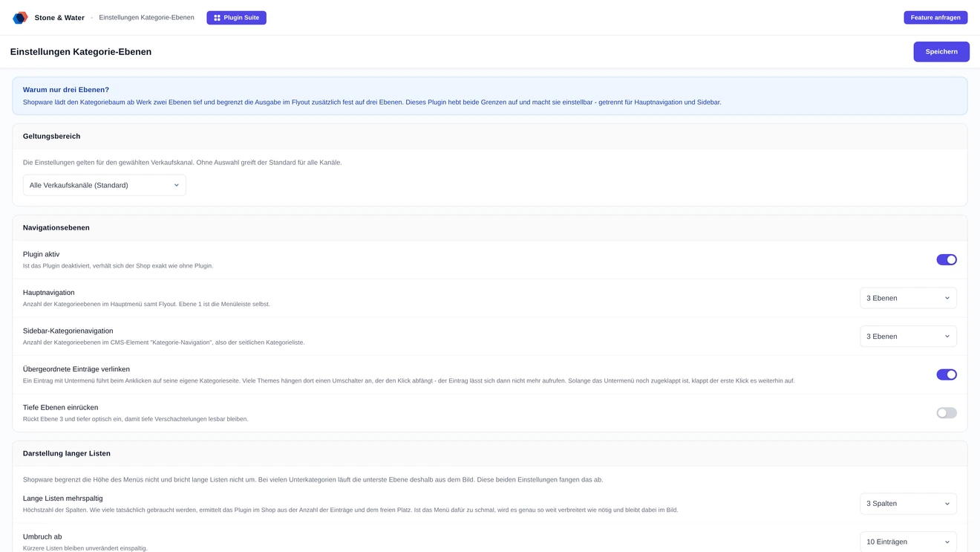980x552 pixels.
Task: Click the Tiefe Ebenen einrücken label
Action: click(x=61, y=408)
